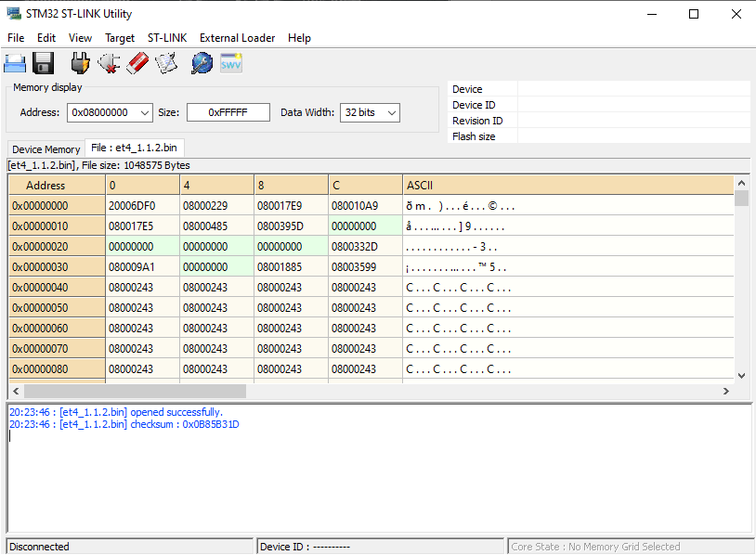
Task: Click the Flash size info row
Action: pyautogui.click(x=599, y=136)
